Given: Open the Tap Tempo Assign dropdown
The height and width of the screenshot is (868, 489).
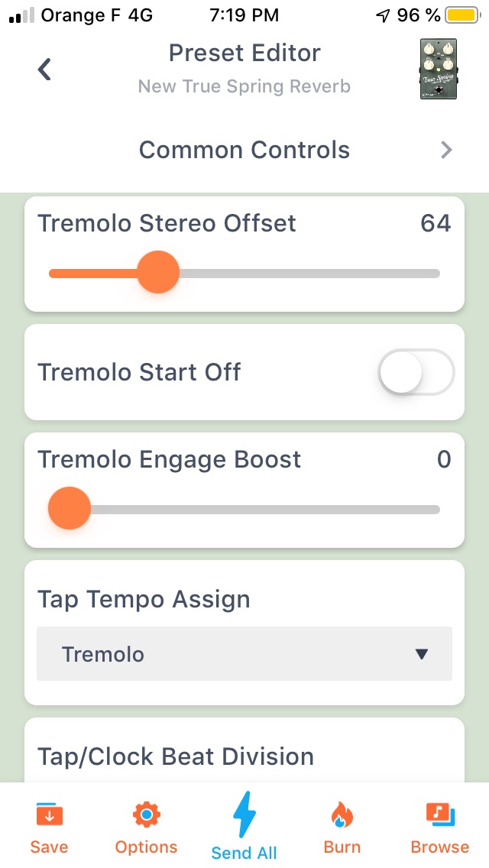Looking at the screenshot, I should (x=244, y=654).
